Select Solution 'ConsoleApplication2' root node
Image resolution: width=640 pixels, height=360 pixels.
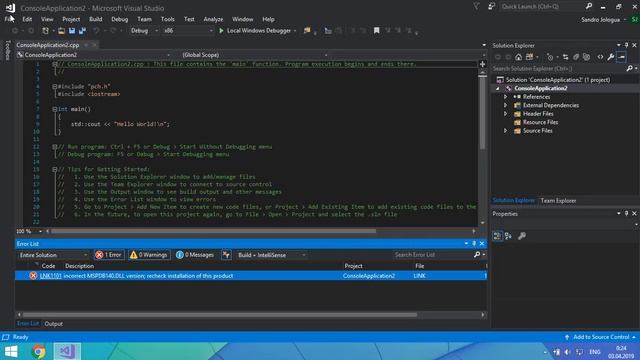coord(558,80)
